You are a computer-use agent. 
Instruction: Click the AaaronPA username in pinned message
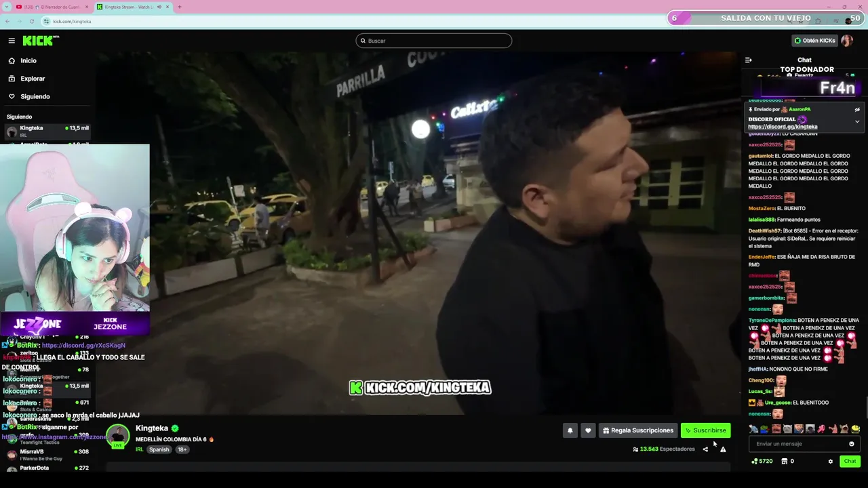[x=800, y=109]
